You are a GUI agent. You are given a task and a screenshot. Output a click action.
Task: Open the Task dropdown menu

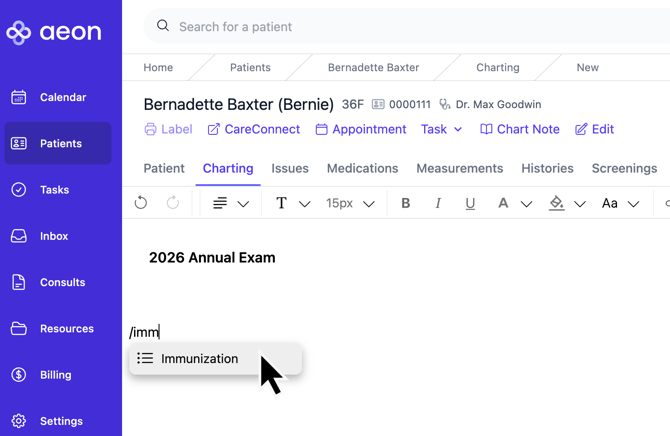coord(441,129)
